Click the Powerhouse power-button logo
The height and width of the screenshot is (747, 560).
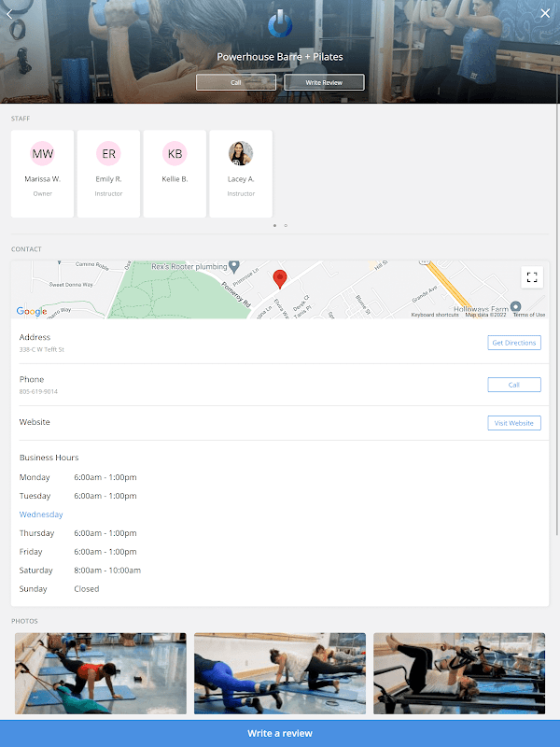click(280, 24)
